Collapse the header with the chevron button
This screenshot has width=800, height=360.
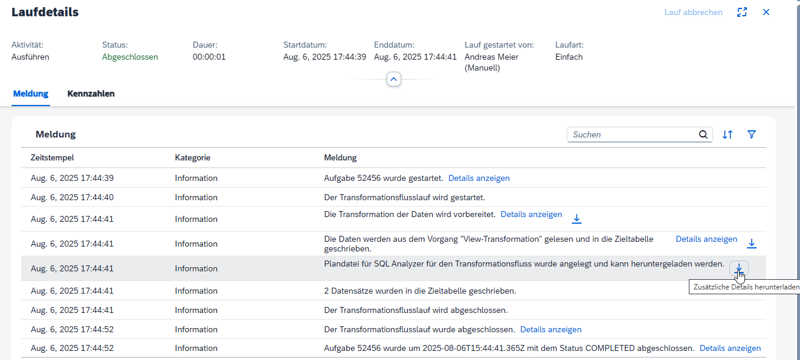click(x=394, y=80)
